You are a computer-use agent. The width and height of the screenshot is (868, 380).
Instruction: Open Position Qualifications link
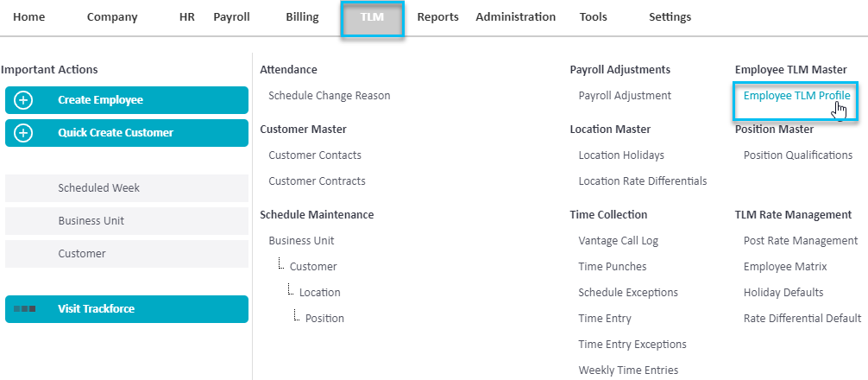point(798,155)
